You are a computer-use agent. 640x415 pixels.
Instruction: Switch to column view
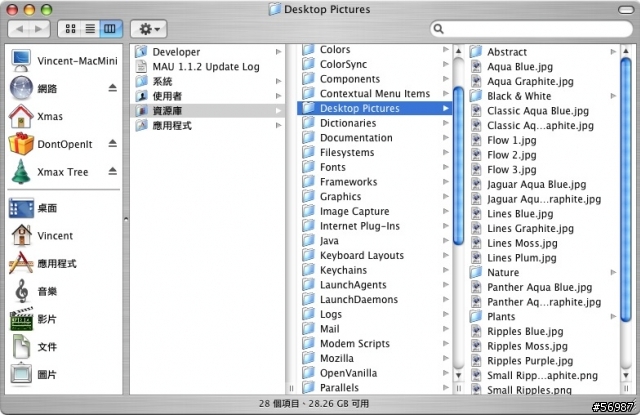coord(110,29)
